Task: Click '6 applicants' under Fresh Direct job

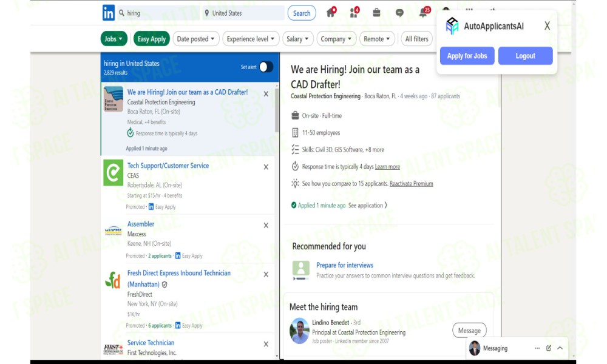Action: click(x=160, y=326)
